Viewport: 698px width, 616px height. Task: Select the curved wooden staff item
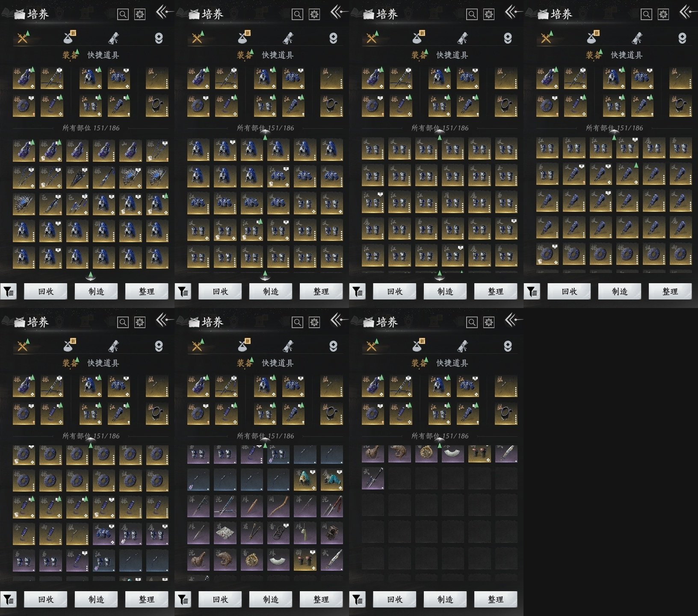[x=278, y=506]
